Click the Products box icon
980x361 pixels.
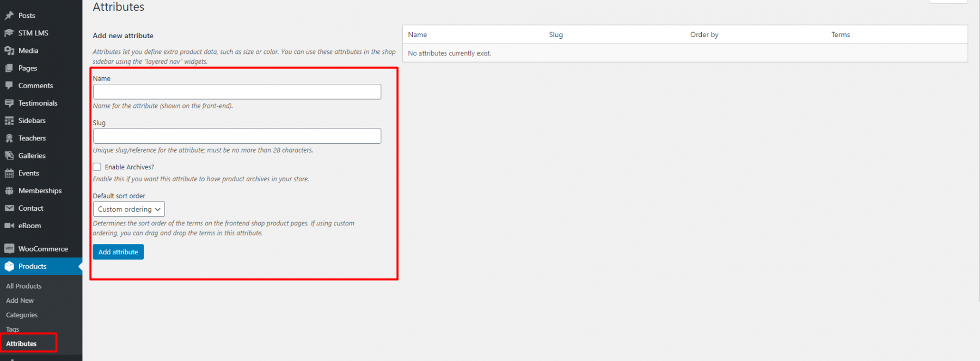9,266
